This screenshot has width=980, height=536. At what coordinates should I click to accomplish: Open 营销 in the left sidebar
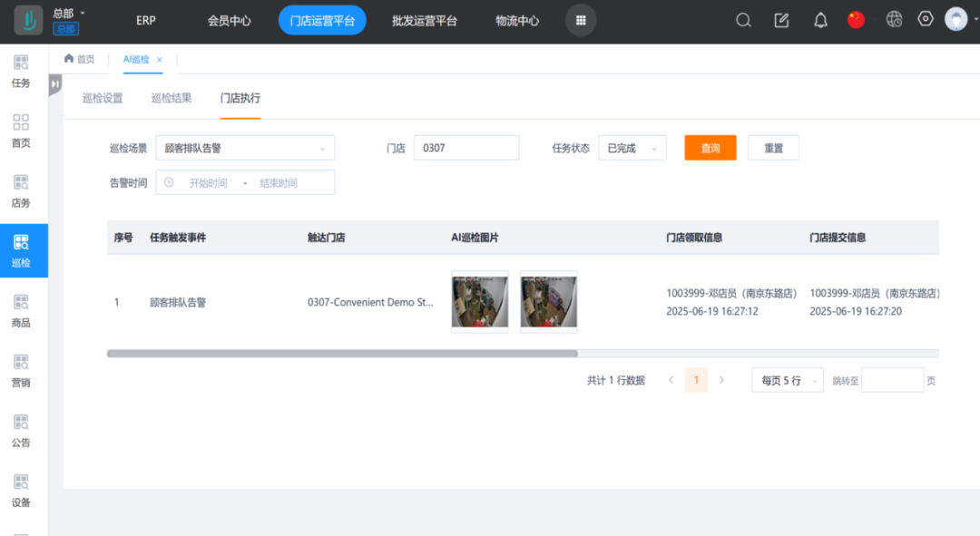point(21,370)
